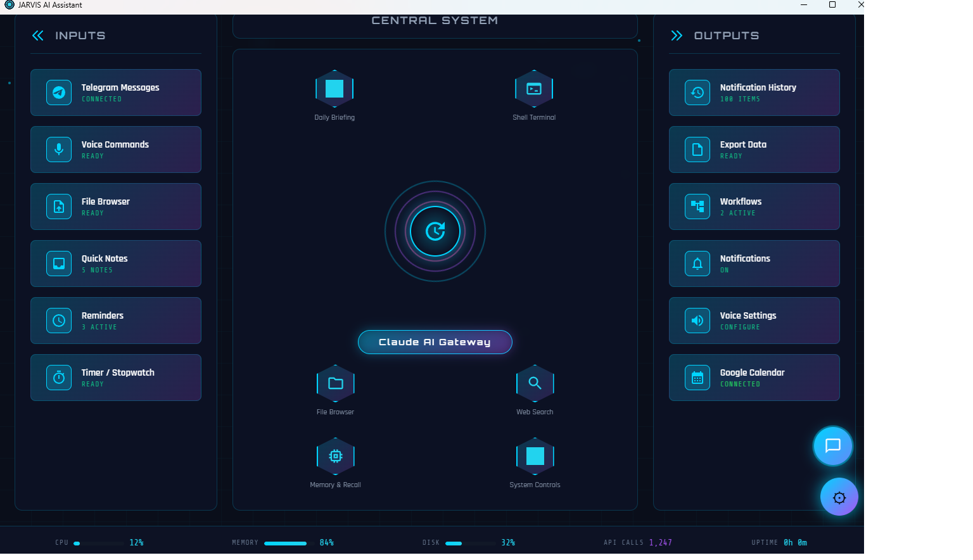Switch to the Quick Notes panel
973x560 pixels.
point(116,264)
